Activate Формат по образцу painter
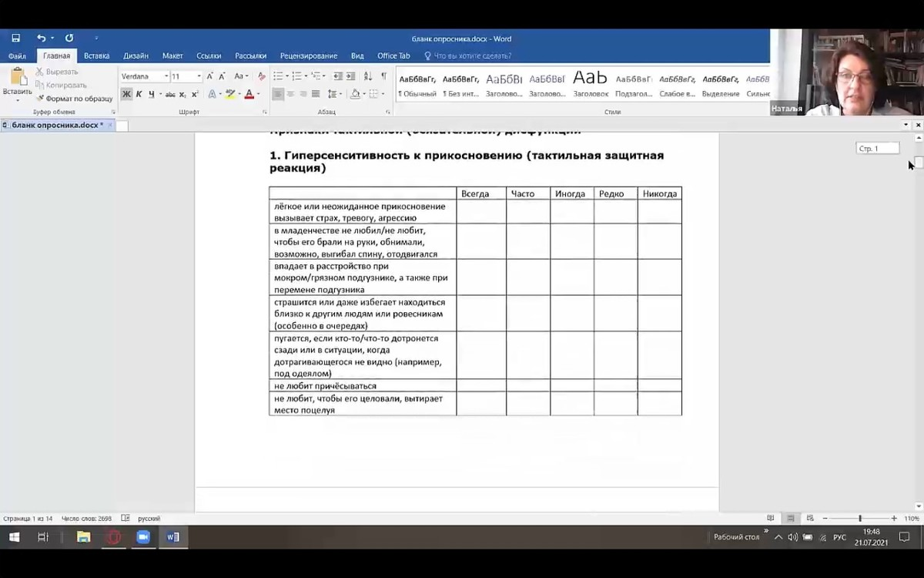 pyautogui.click(x=74, y=99)
